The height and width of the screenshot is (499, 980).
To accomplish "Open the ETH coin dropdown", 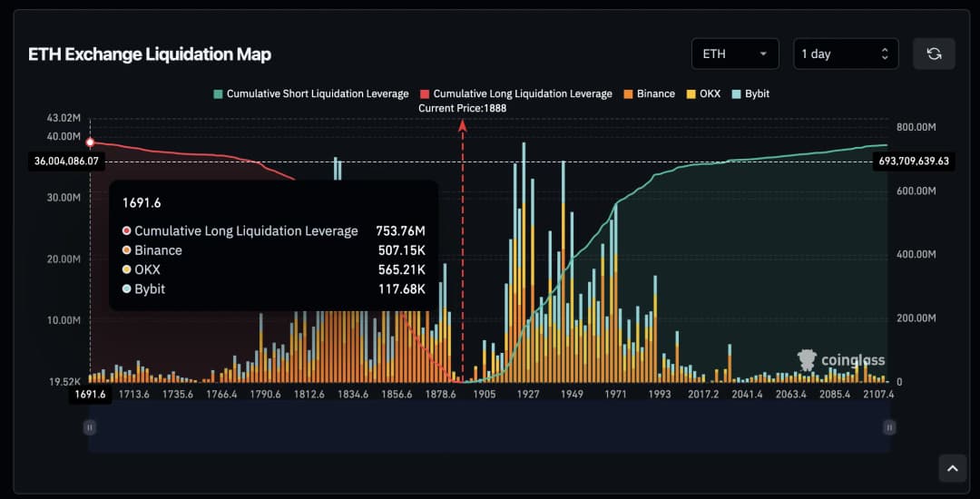I will pos(734,54).
